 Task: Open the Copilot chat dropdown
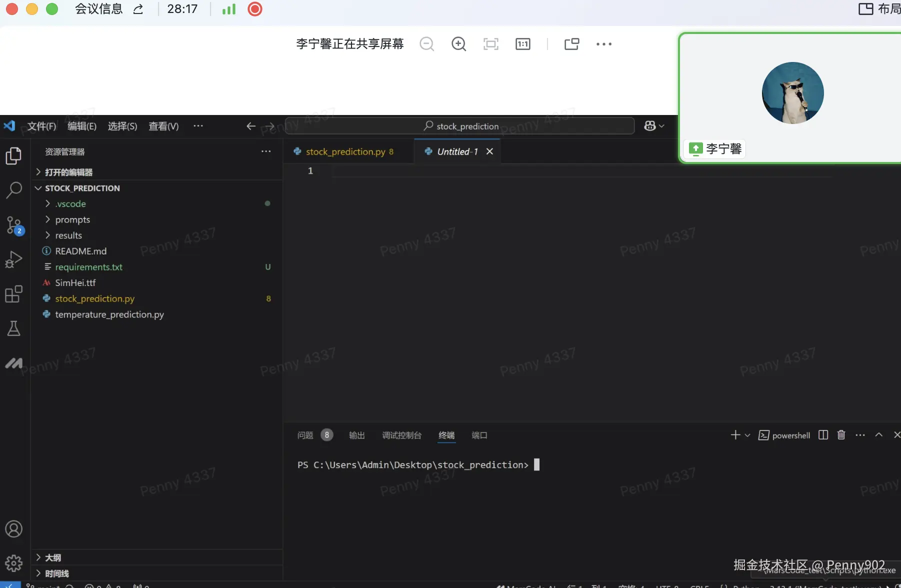tap(654, 126)
